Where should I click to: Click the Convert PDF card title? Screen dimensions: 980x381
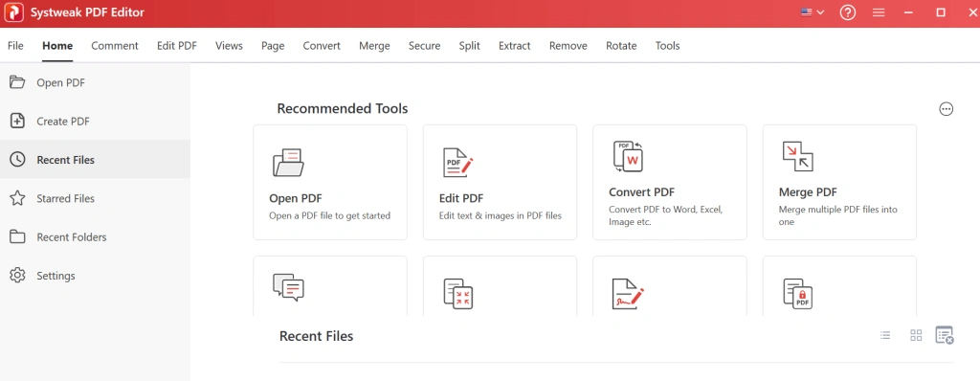[642, 192]
